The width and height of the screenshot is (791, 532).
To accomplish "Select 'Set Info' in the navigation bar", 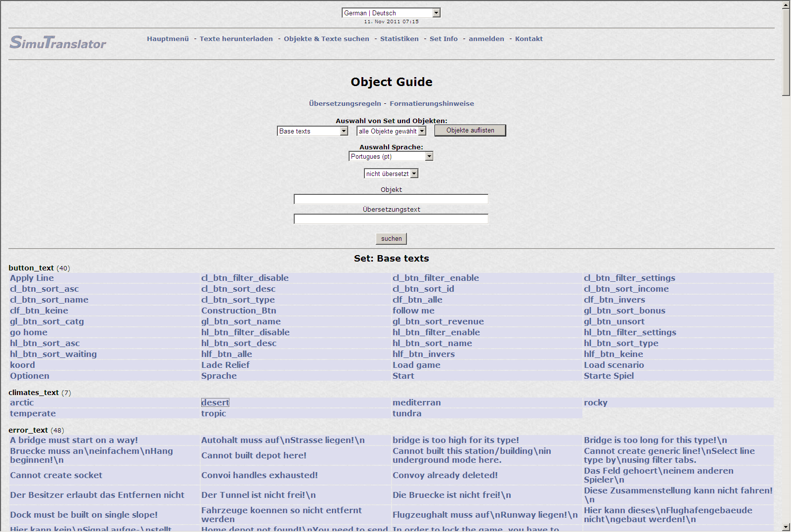I will (443, 39).
